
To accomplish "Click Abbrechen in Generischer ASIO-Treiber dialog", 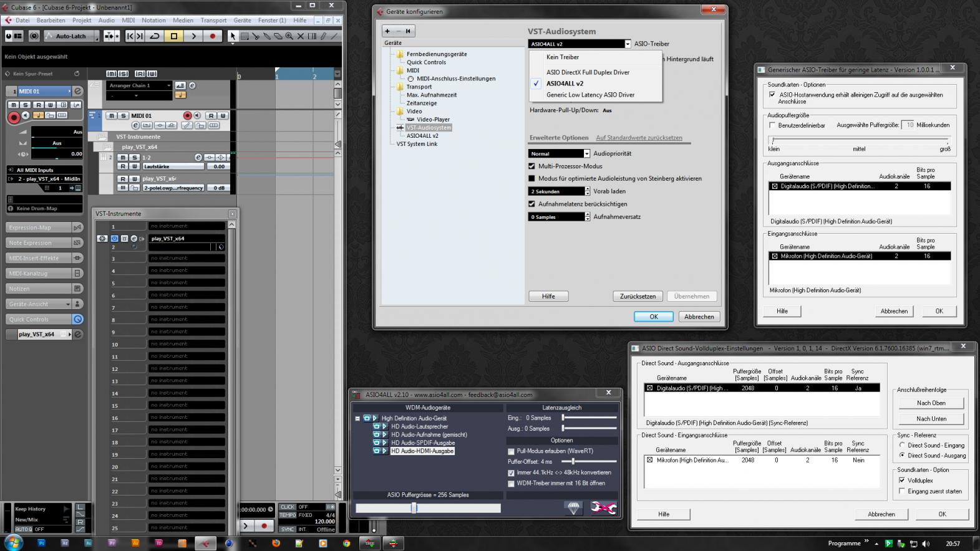I will [894, 311].
